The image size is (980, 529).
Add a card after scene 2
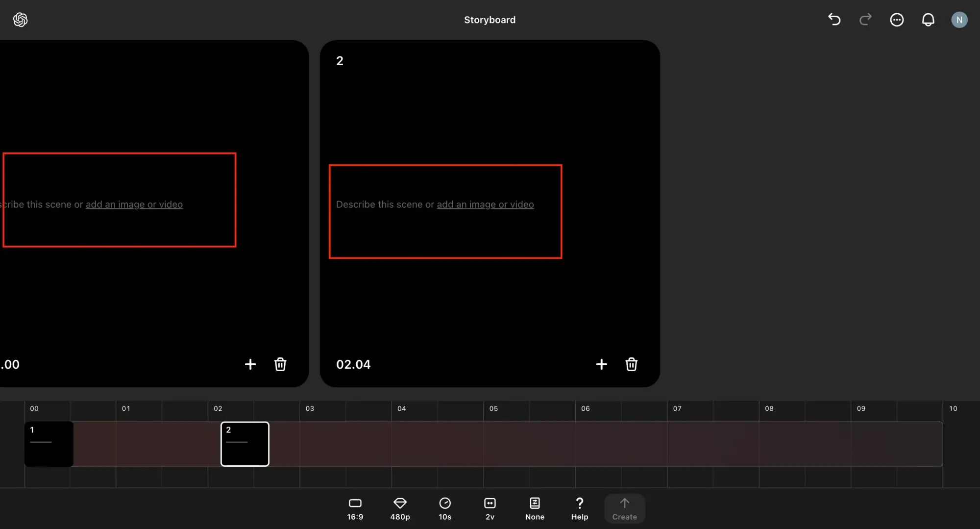[601, 364]
